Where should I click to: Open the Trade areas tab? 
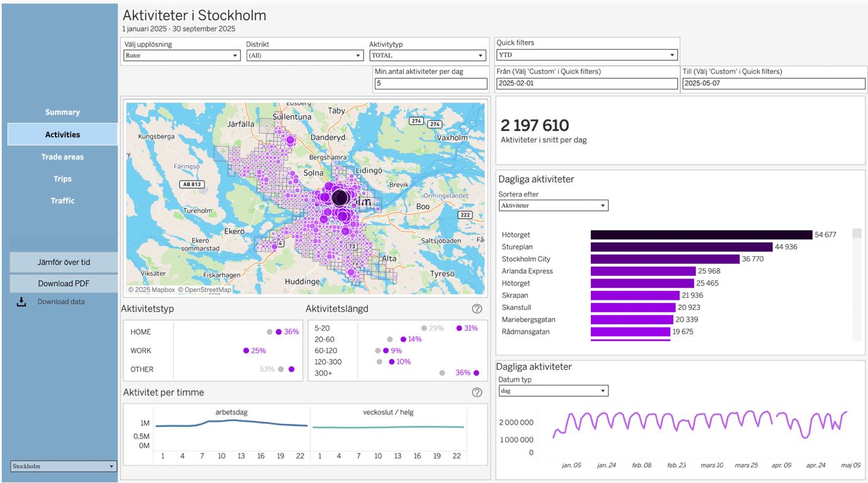(62, 157)
